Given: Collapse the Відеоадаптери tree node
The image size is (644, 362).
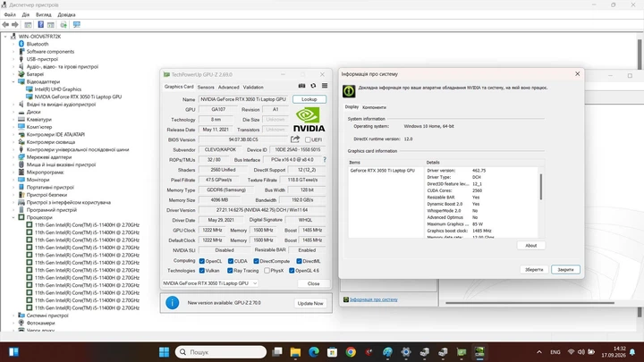Looking at the screenshot, I should 13,81.
